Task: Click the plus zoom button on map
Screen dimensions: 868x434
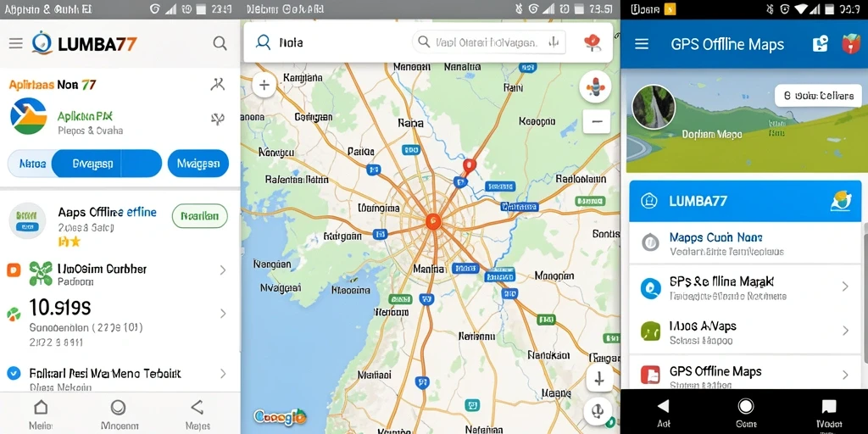Action: coord(264,85)
